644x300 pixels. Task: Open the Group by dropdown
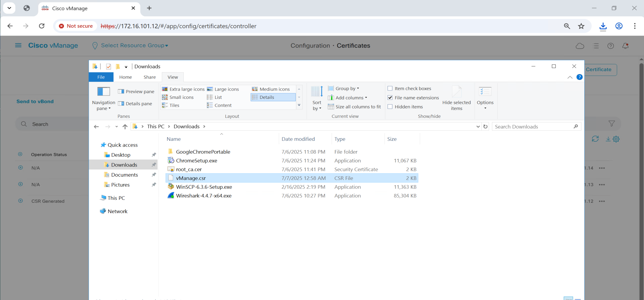pyautogui.click(x=347, y=89)
